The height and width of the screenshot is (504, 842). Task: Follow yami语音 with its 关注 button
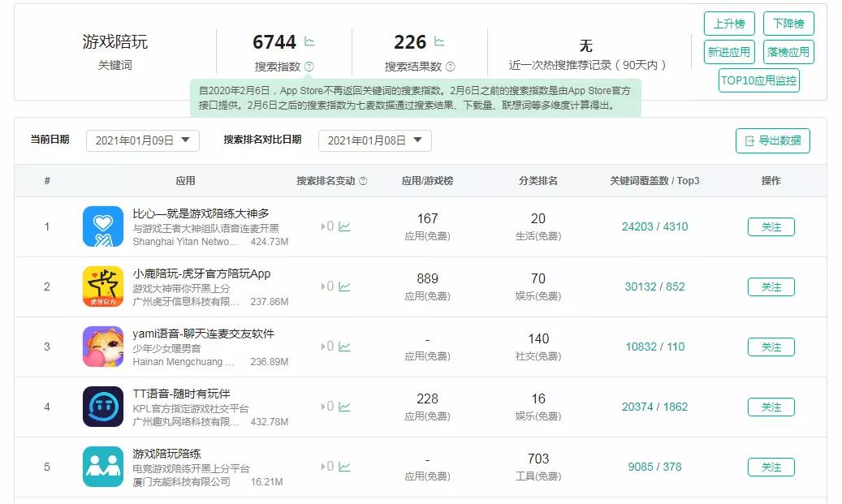[771, 347]
